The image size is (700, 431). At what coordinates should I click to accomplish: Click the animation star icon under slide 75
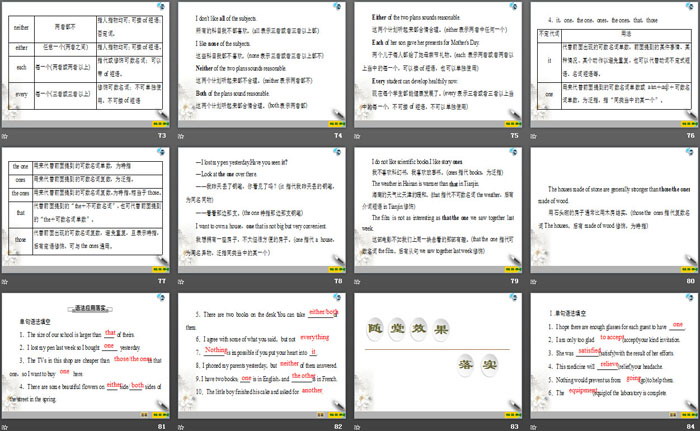(x=357, y=136)
